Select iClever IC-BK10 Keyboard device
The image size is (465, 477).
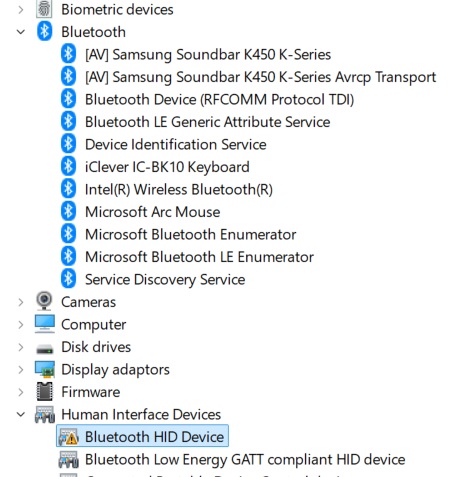(167, 167)
